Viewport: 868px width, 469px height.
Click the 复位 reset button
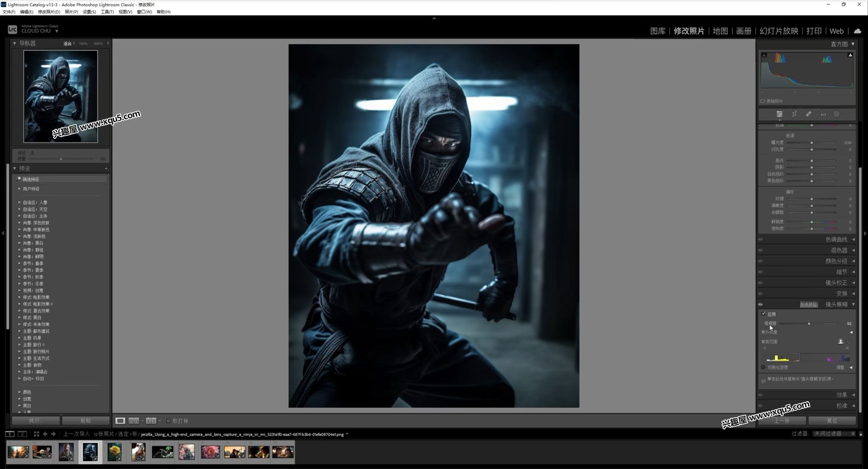[x=832, y=421]
